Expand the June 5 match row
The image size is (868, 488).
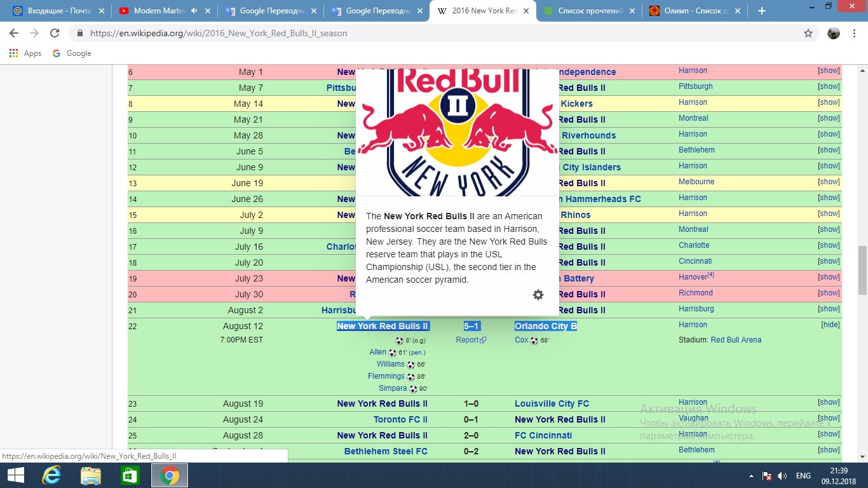pyautogui.click(x=829, y=150)
